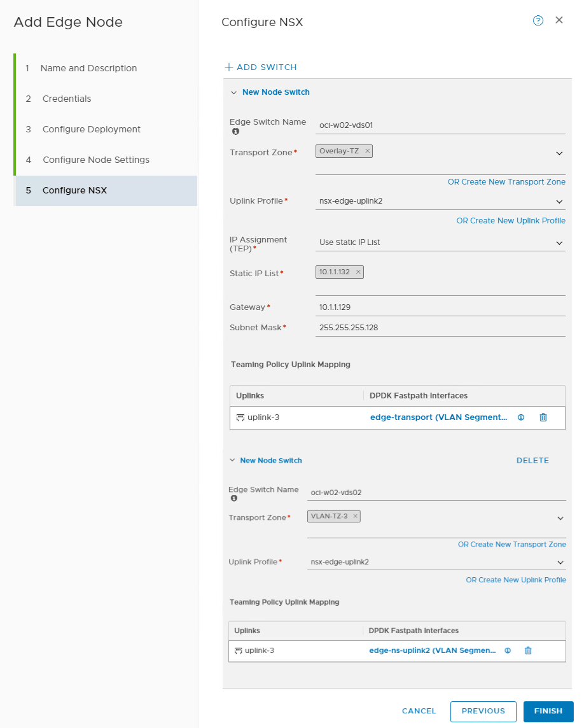Delete the uplink-3 edge-transport mapping row
Image resolution: width=584 pixels, height=728 pixels.
[543, 417]
